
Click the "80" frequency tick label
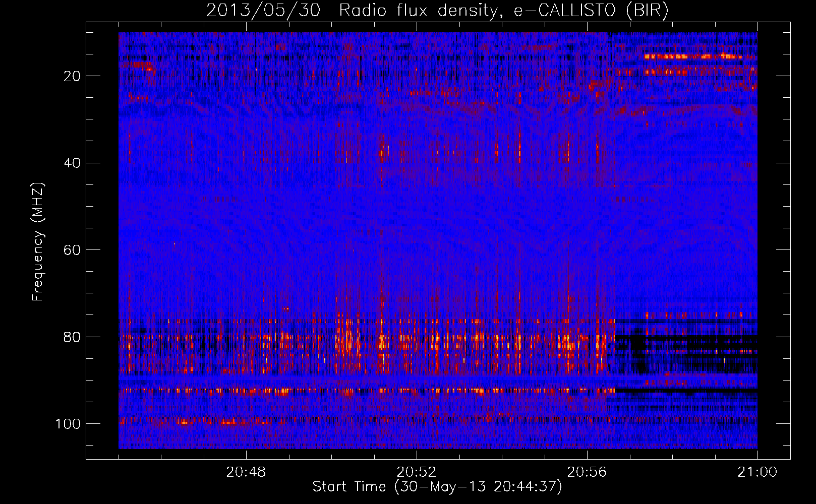(x=73, y=337)
